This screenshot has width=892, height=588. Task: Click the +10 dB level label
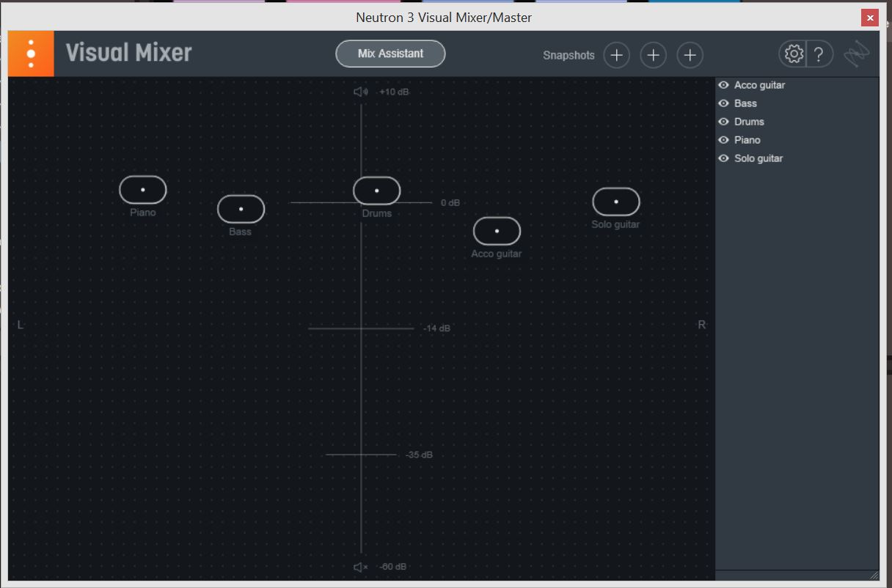pyautogui.click(x=394, y=92)
